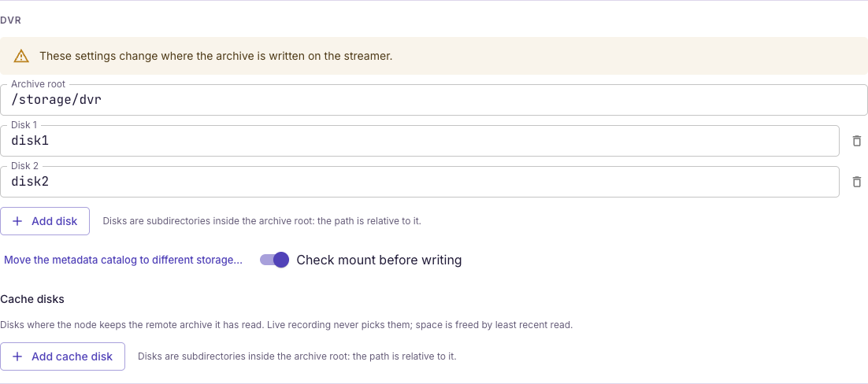The width and height of the screenshot is (868, 384).
Task: Click the DVR section heading
Action: [10, 20]
